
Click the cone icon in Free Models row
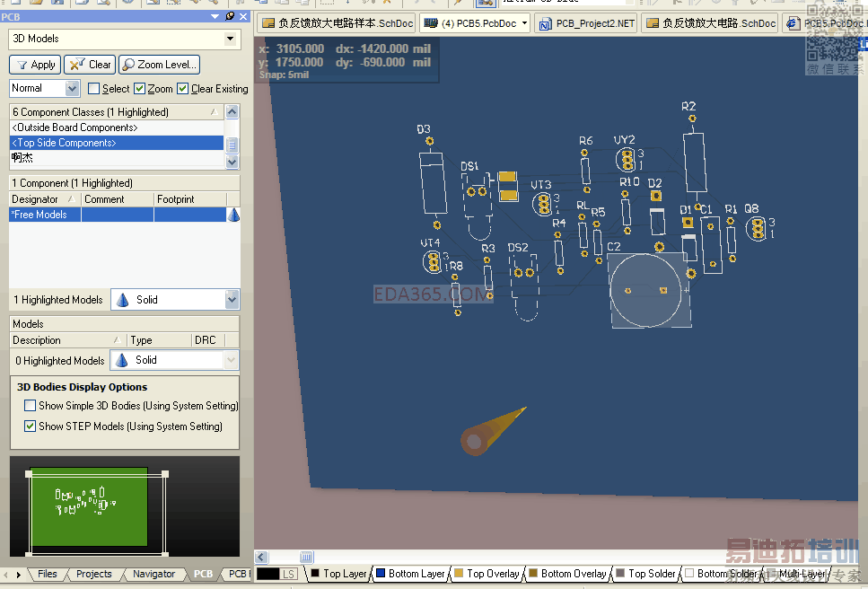tap(233, 215)
